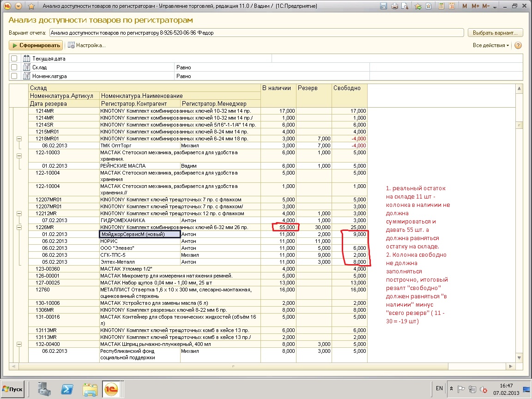Click the M- memory subtract button
532x399 pixels.
coord(485,6)
